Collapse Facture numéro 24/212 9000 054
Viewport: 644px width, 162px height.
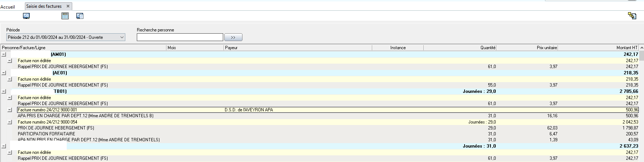coord(10,122)
